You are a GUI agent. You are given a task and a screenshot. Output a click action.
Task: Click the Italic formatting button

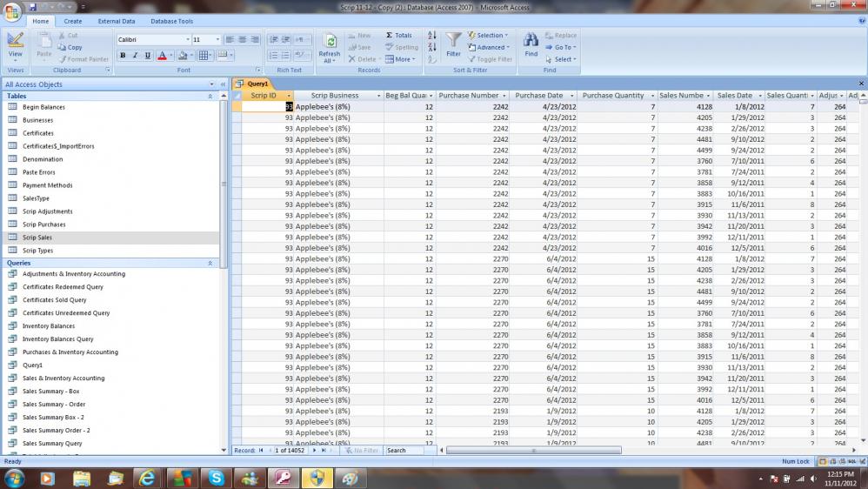click(x=135, y=56)
